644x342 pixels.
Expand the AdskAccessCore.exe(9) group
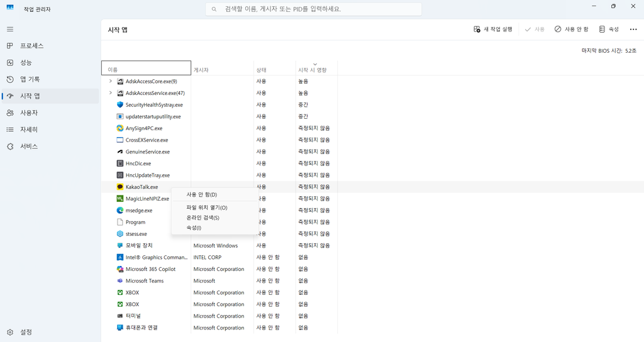click(x=110, y=81)
